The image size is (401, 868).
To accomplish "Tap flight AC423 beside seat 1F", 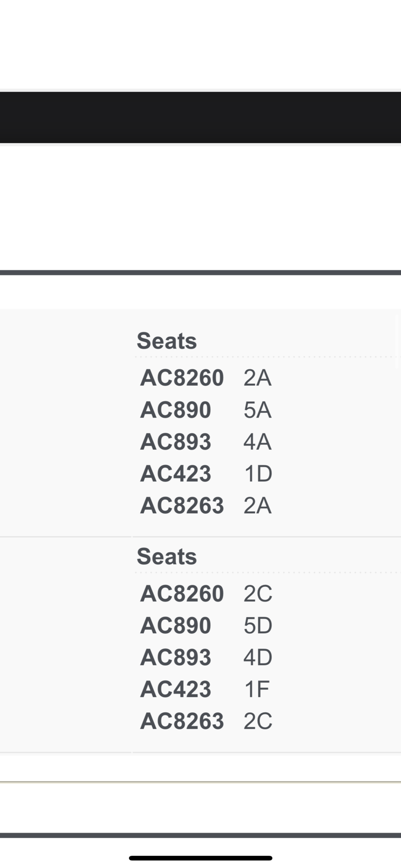I will tap(176, 689).
